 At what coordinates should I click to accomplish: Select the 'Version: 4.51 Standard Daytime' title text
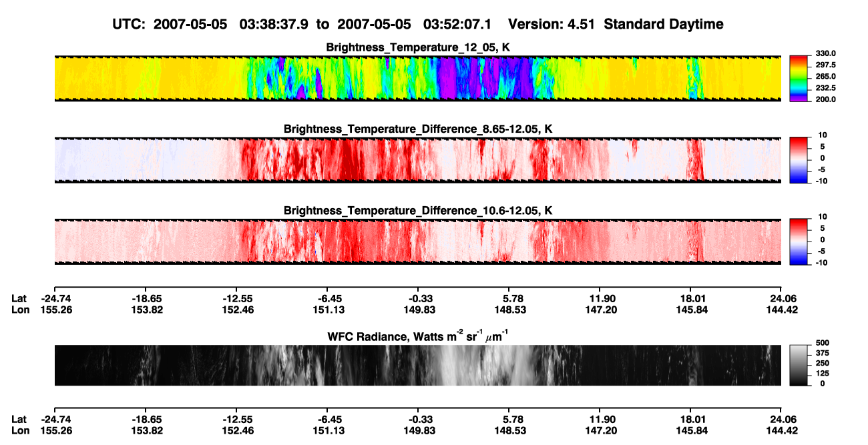(616, 24)
